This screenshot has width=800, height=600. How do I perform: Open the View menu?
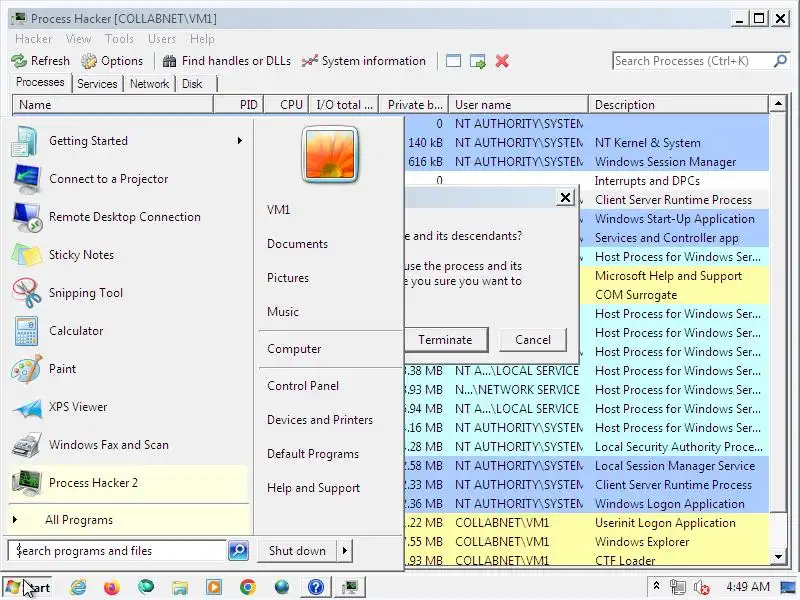pos(78,39)
